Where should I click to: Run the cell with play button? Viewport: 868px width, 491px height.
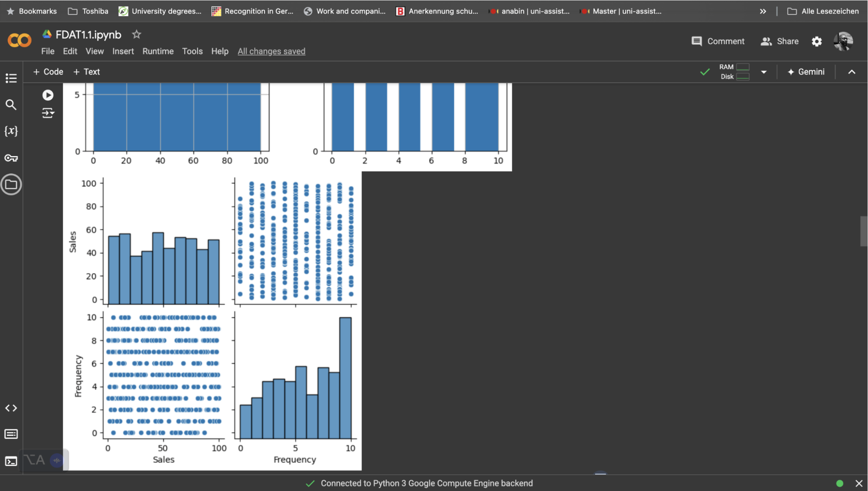pos(48,95)
